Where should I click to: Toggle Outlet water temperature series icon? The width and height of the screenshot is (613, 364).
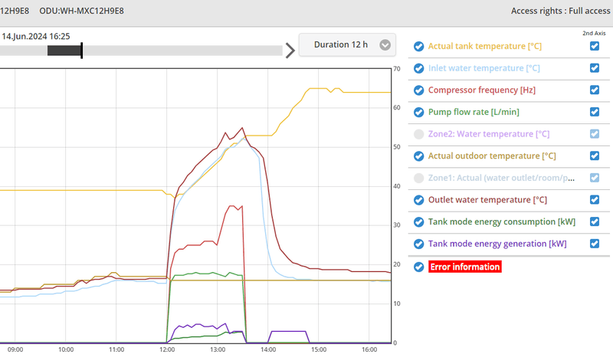click(x=418, y=200)
